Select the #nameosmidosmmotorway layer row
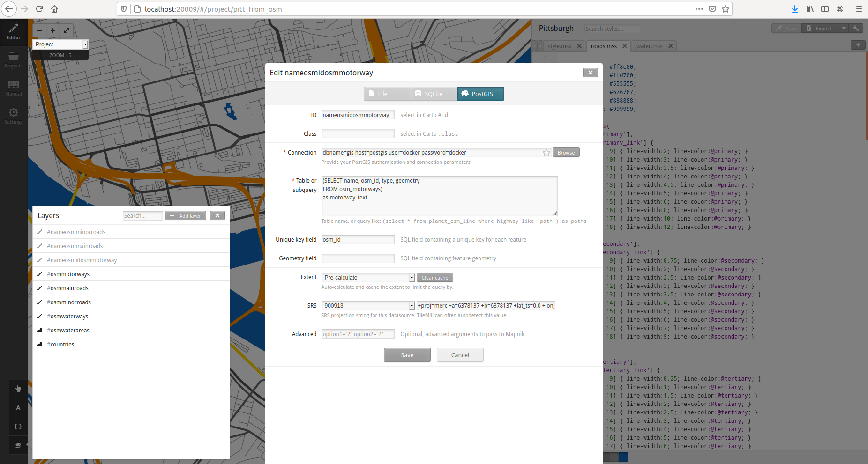The height and width of the screenshot is (464, 868). (131, 260)
